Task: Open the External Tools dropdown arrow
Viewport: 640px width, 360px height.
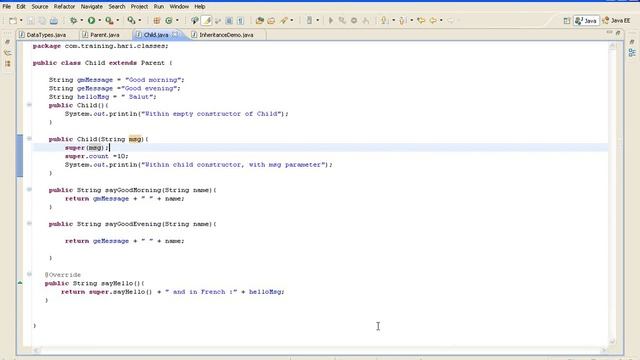Action: tap(140, 20)
